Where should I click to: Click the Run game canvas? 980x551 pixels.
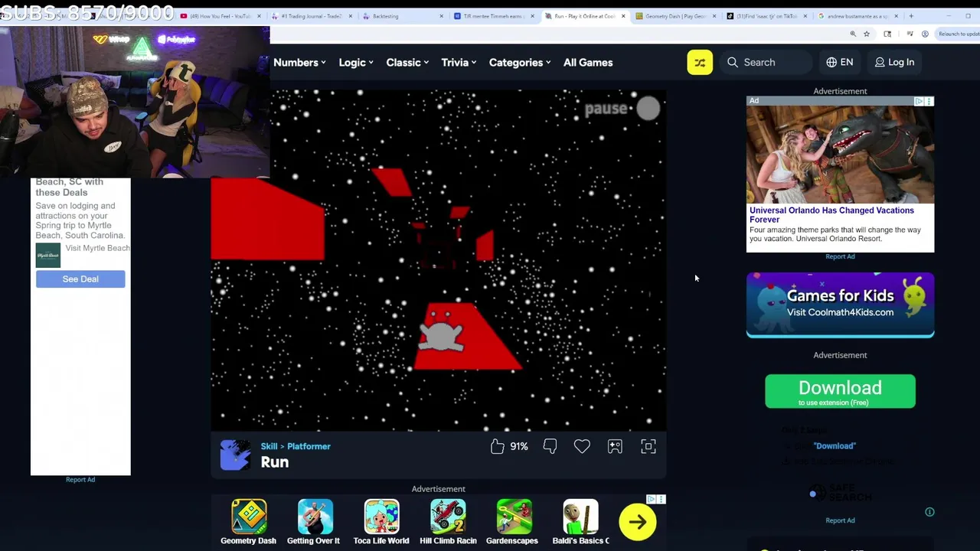(438, 260)
